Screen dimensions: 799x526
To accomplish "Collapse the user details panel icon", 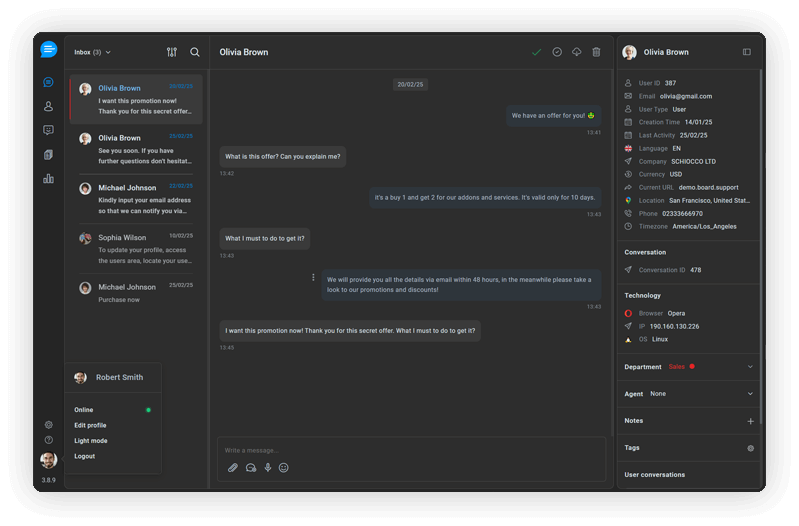I will pyautogui.click(x=747, y=52).
